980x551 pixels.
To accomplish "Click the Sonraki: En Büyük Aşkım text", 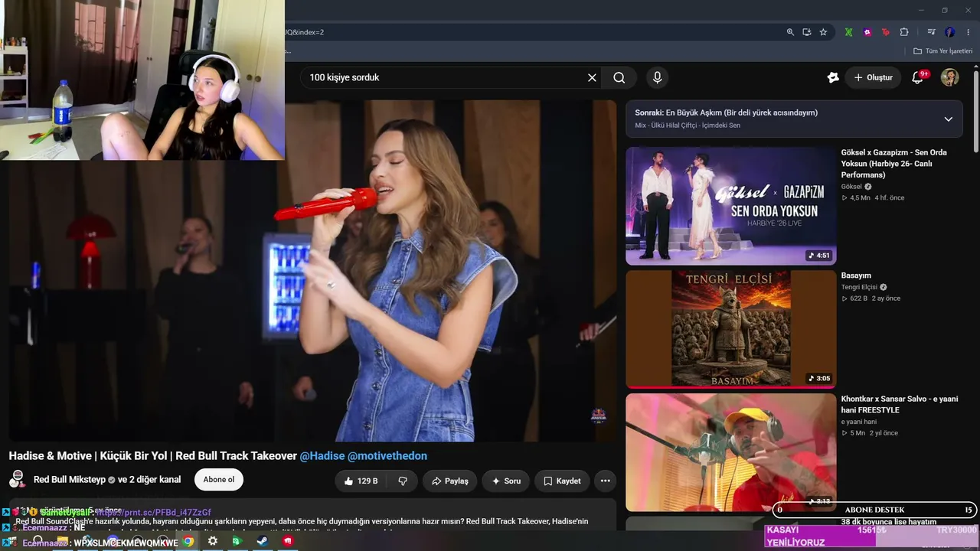I will click(x=726, y=112).
